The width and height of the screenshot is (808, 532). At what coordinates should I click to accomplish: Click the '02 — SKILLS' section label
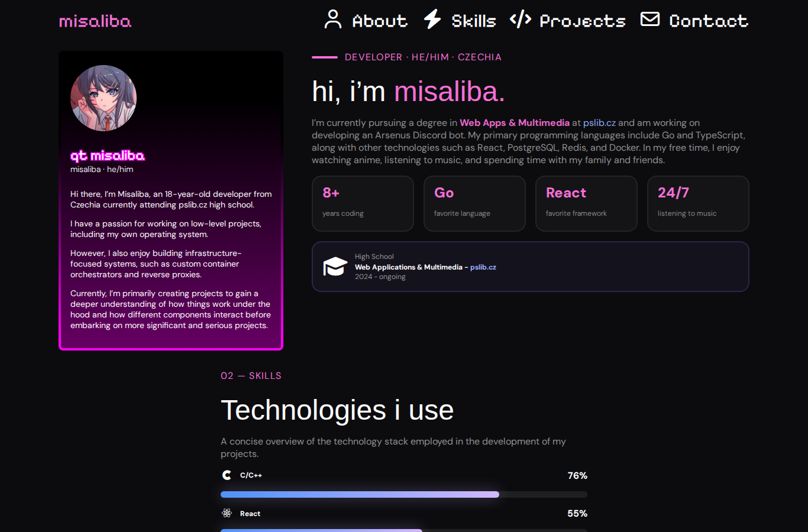tap(251, 376)
